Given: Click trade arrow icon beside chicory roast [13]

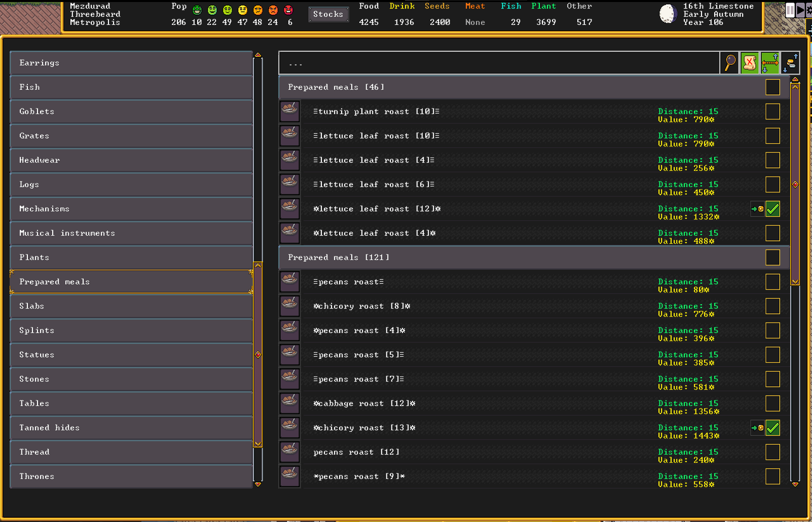Looking at the screenshot, I should [x=757, y=428].
